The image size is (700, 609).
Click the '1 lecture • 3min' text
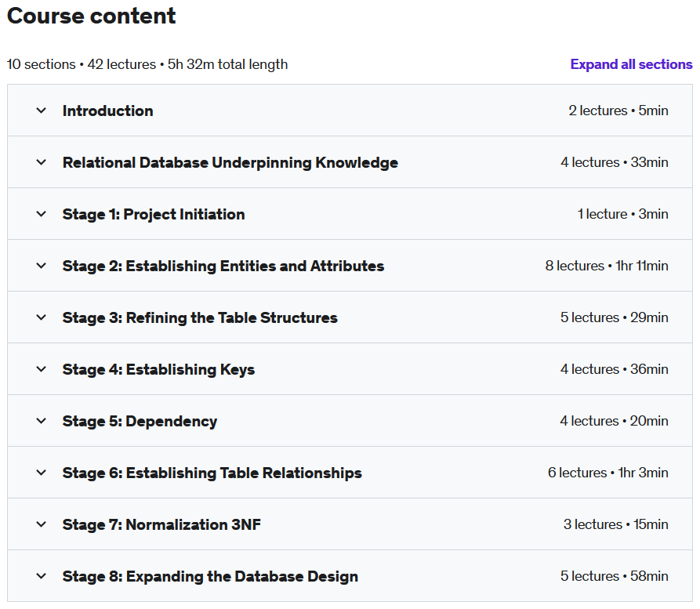pos(622,214)
